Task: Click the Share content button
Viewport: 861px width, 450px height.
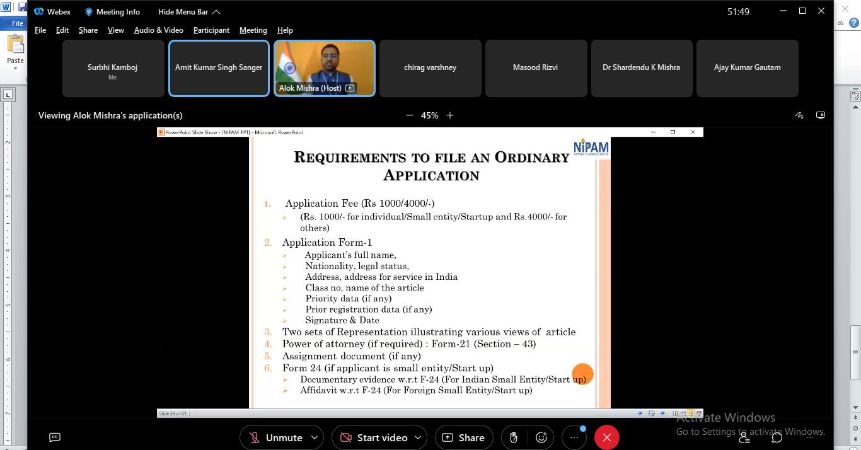Action: [463, 437]
